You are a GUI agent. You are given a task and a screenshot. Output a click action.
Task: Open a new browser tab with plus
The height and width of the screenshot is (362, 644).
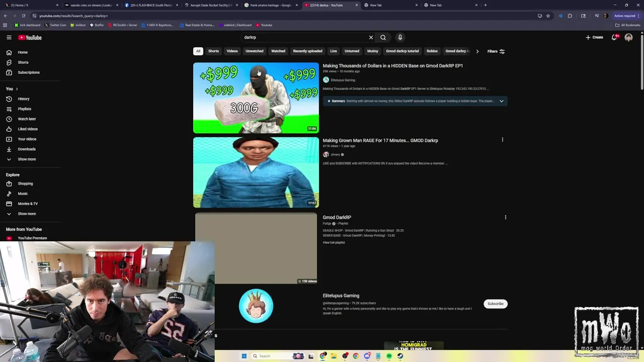point(485,5)
